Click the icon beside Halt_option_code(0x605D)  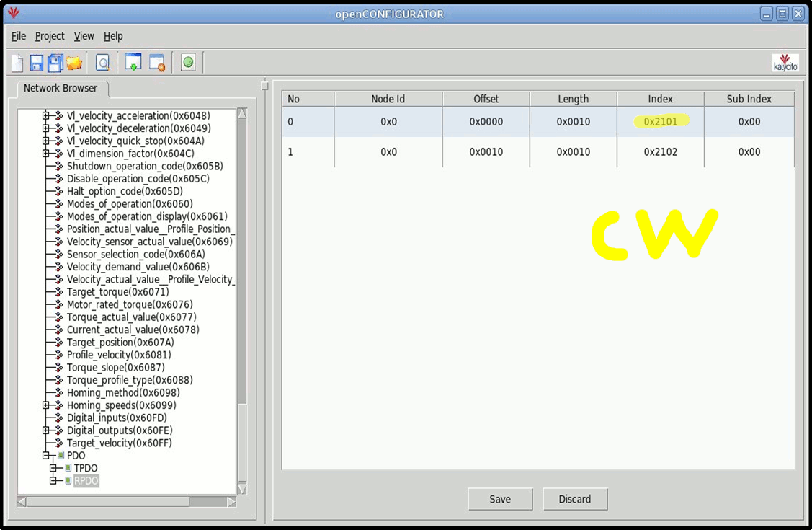click(58, 191)
